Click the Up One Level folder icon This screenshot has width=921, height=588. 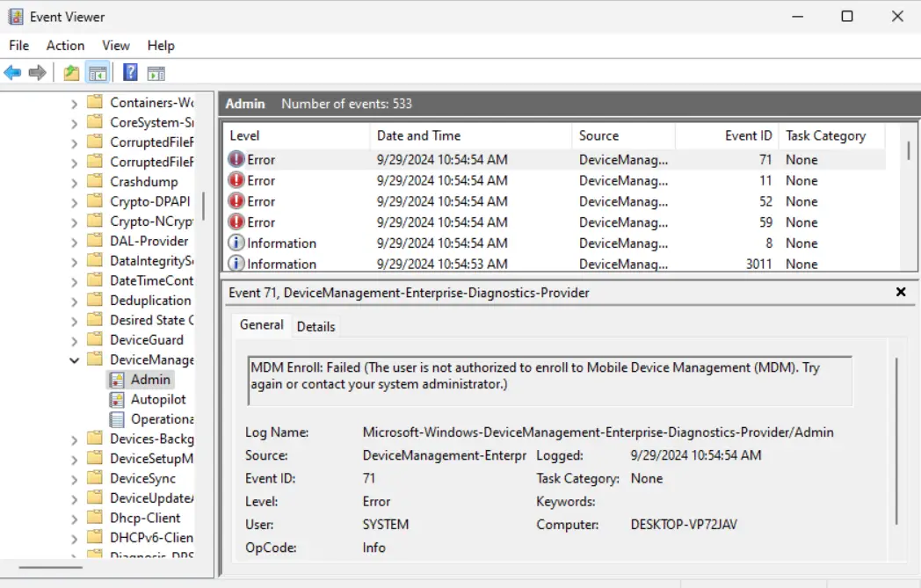(x=71, y=73)
